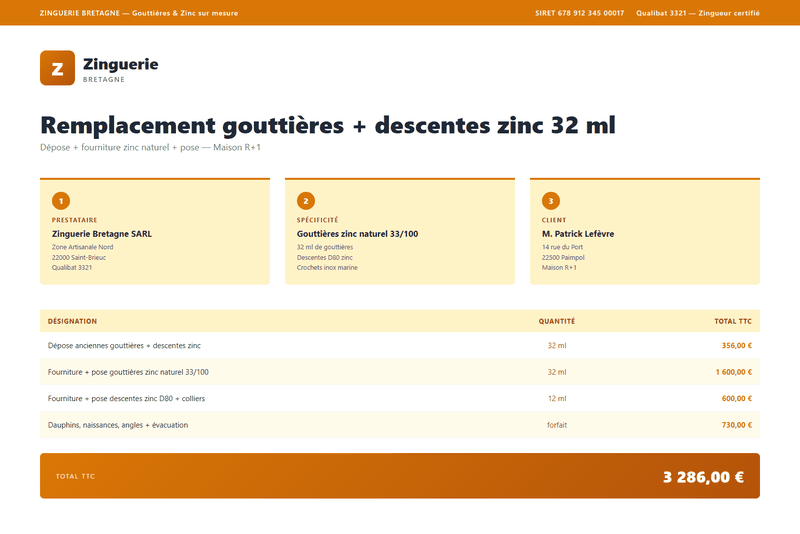Click 22500 Paimpol line
This screenshot has width=800, height=534.
point(563,258)
